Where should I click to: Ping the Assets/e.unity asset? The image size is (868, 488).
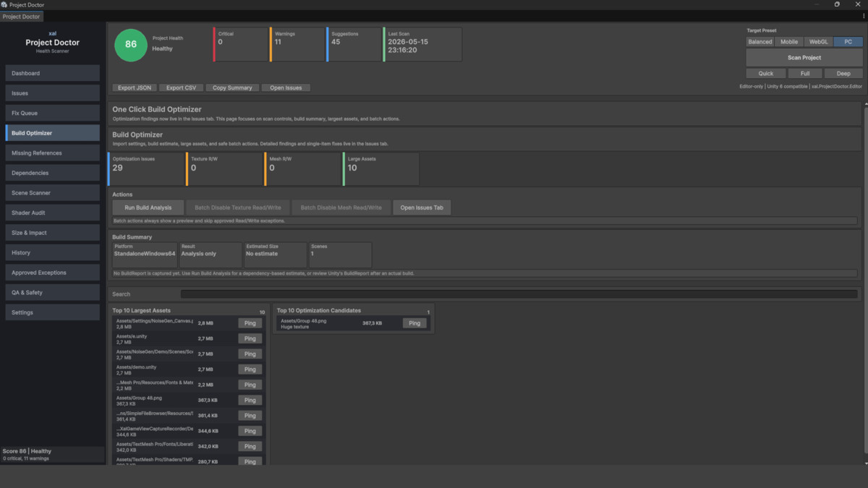[250, 338]
